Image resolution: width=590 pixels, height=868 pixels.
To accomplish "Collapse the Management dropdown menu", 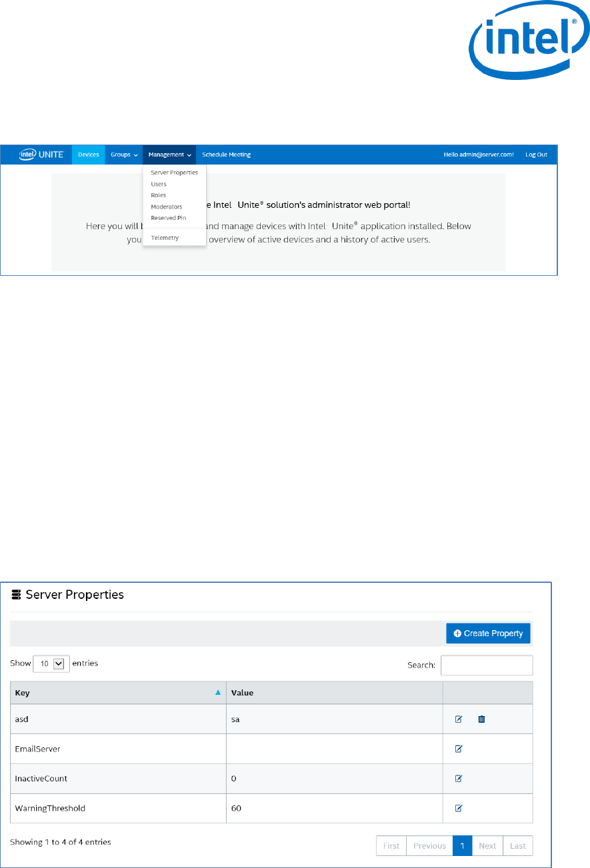I will (x=169, y=155).
